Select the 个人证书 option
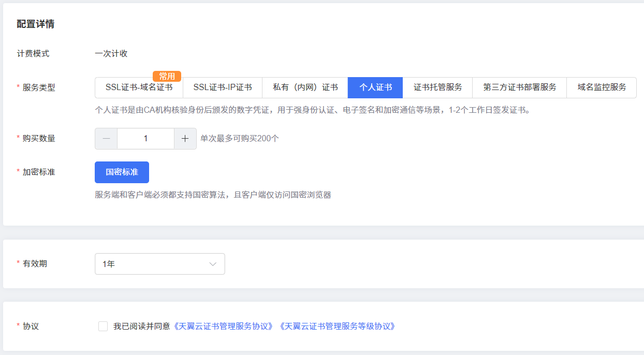The height and width of the screenshot is (355, 644). pyautogui.click(x=375, y=87)
